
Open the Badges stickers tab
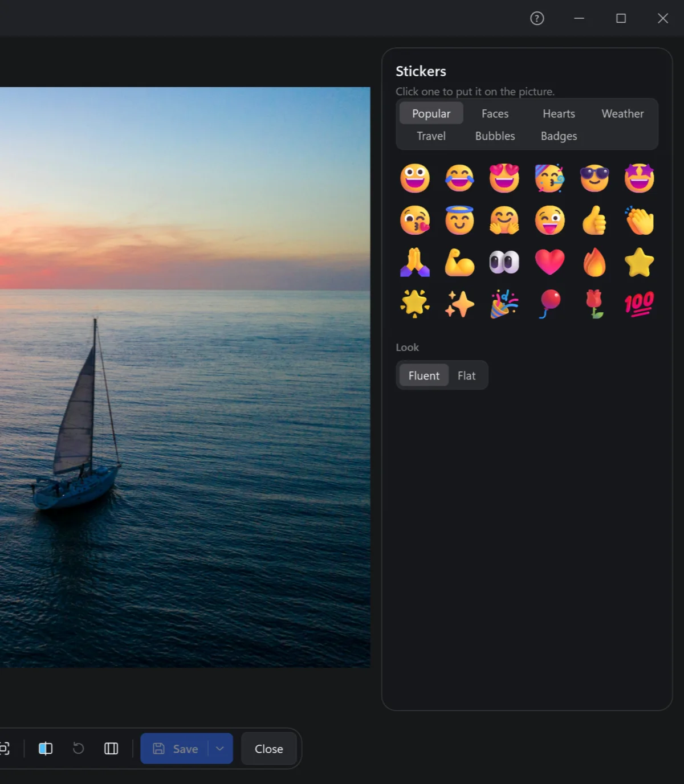[559, 136]
